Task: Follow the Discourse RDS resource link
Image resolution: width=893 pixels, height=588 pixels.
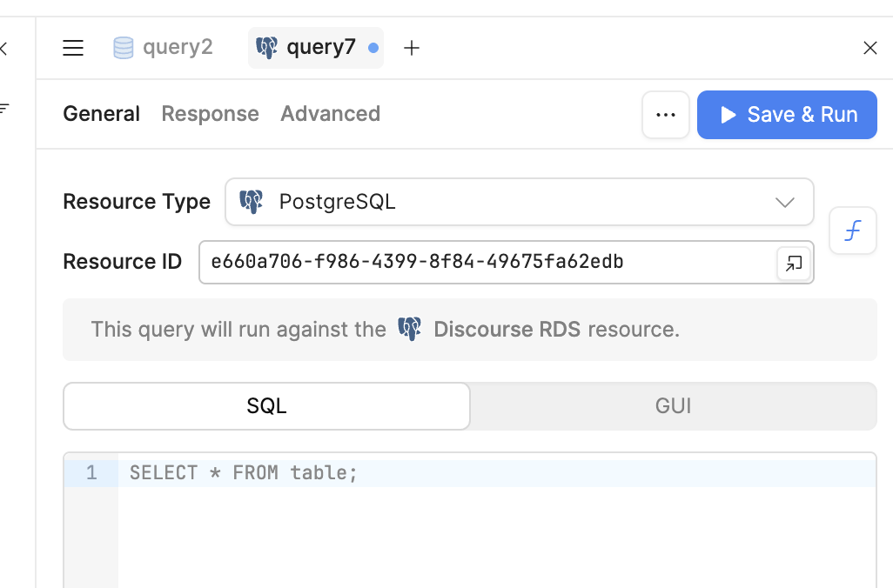Action: coord(495,330)
